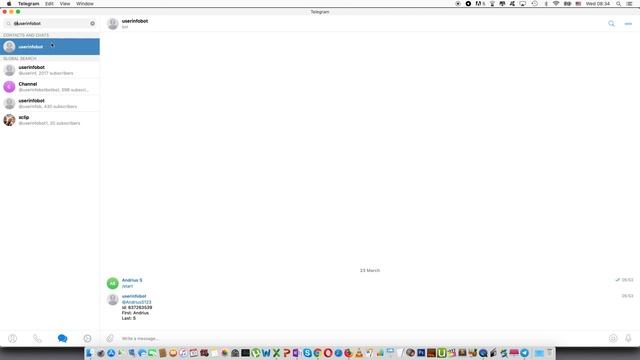
Task: Select the userinfobot result with 2017 subscribers
Action: [x=50, y=70]
